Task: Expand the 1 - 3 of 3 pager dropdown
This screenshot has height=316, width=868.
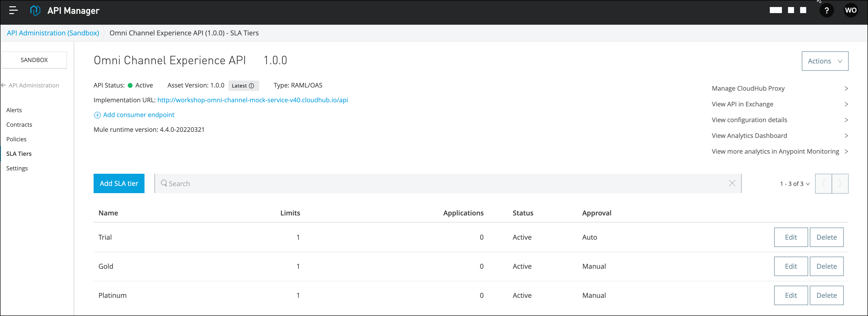Action: [x=795, y=184]
